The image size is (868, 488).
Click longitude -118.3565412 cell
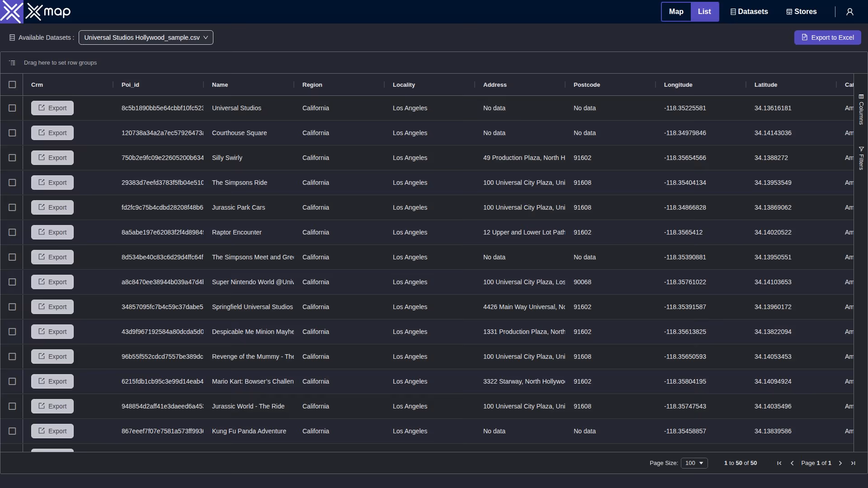684,232
